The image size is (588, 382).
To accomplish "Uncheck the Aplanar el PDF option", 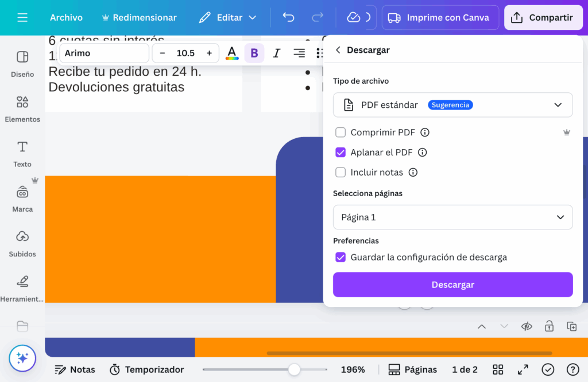I will pyautogui.click(x=341, y=153).
